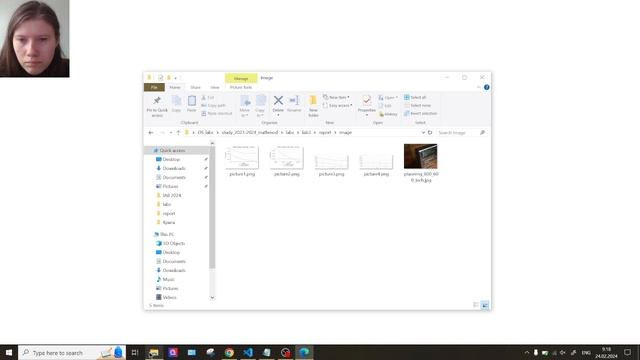Screen dimensions: 640x360
Task: Open the pinned Documents folder in Quick access
Action: coord(174,178)
